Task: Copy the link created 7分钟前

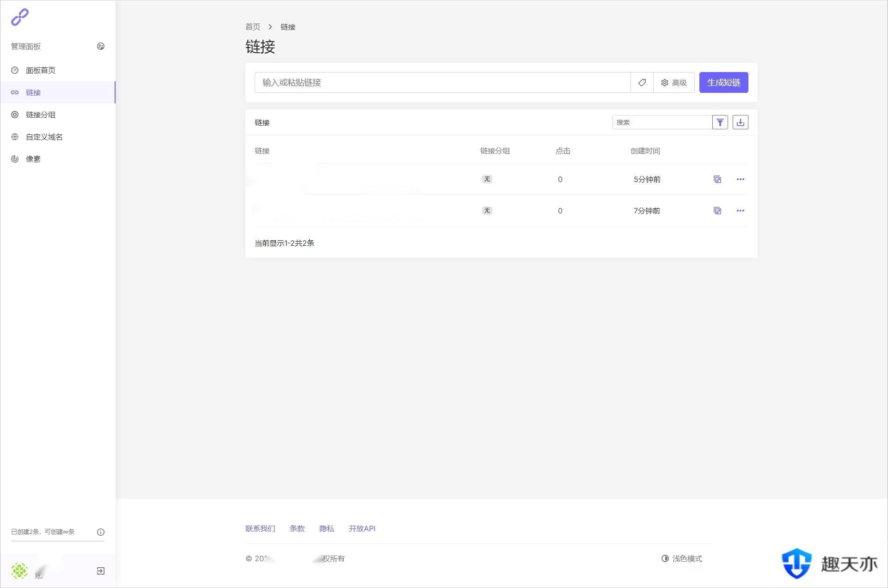Action: pyautogui.click(x=717, y=211)
